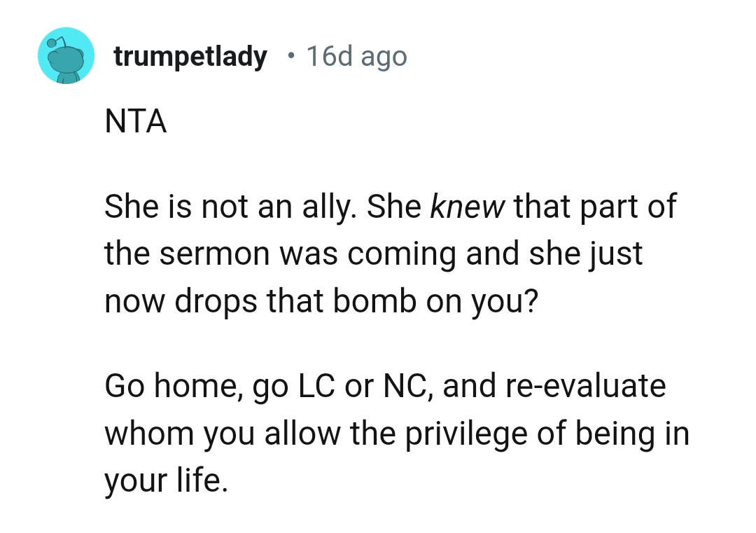Click the trumpetlady Snoo avatar icon
This screenshot has height=533, width=756.
tap(66, 57)
